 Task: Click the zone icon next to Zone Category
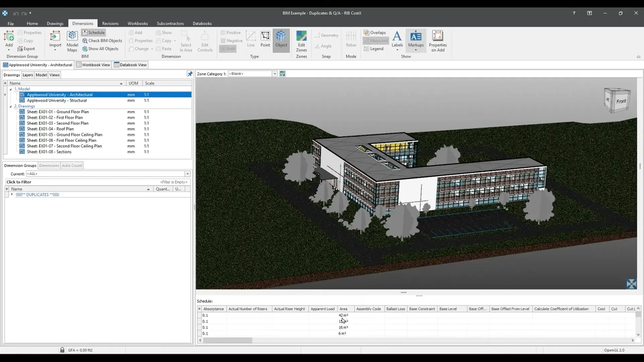282,74
